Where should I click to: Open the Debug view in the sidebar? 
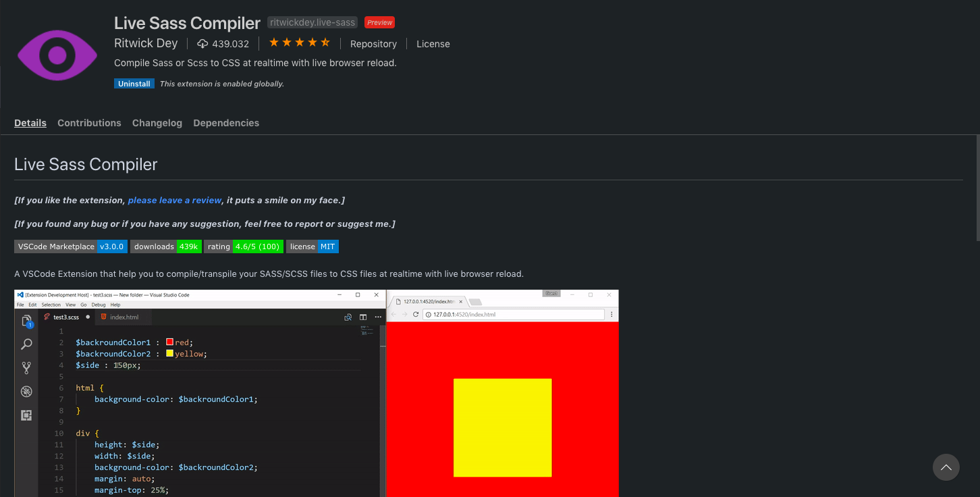pyautogui.click(x=26, y=391)
